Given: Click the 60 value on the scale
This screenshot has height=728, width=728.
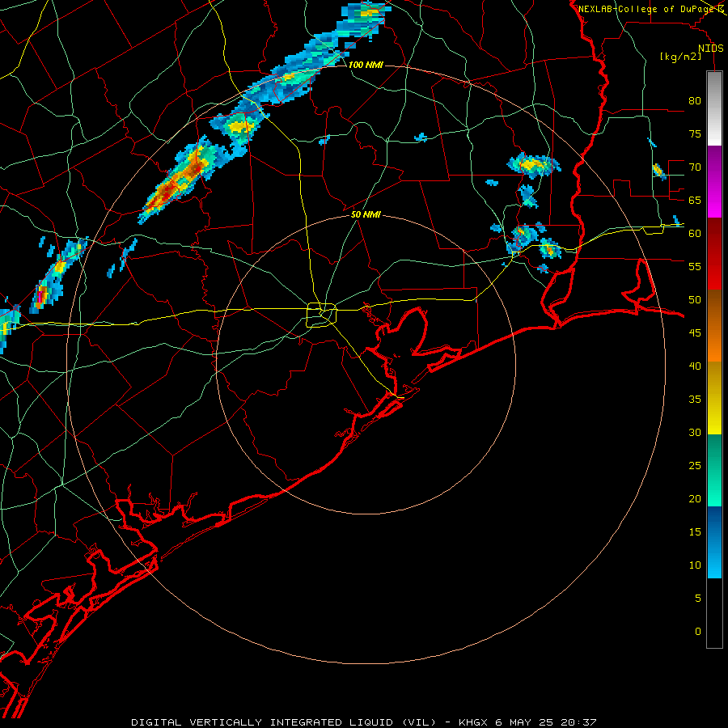Looking at the screenshot, I should (695, 234).
